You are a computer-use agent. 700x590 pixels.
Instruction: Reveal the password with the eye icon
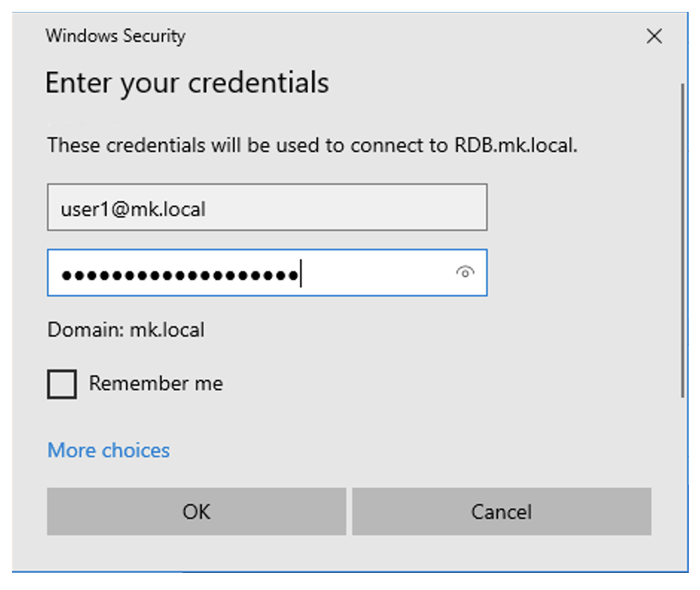click(465, 272)
